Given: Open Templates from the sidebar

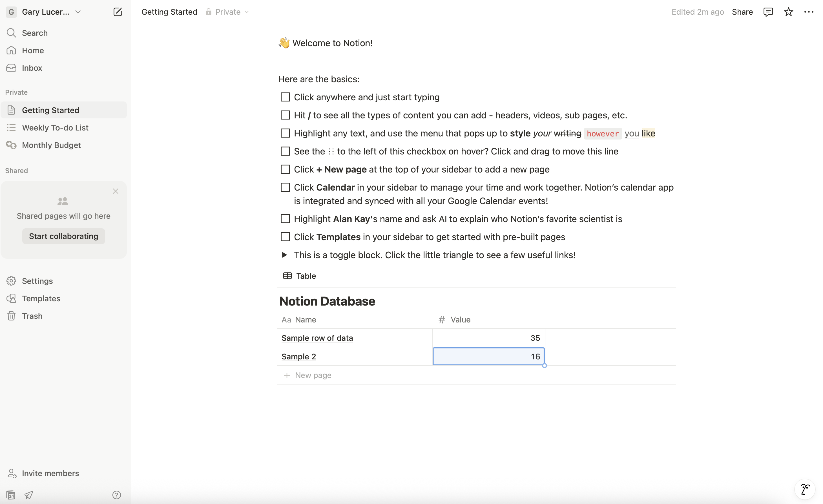Looking at the screenshot, I should (x=63, y=298).
